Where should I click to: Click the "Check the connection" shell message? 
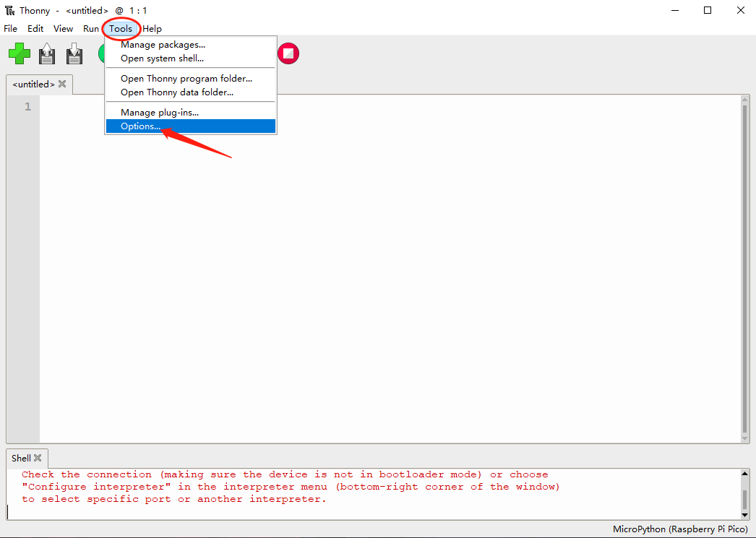point(86,474)
